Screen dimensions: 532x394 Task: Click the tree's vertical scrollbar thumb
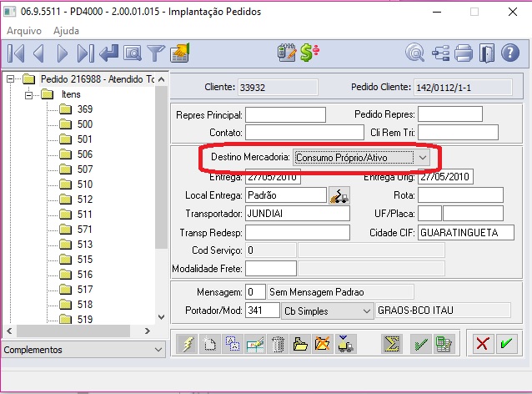(x=162, y=167)
